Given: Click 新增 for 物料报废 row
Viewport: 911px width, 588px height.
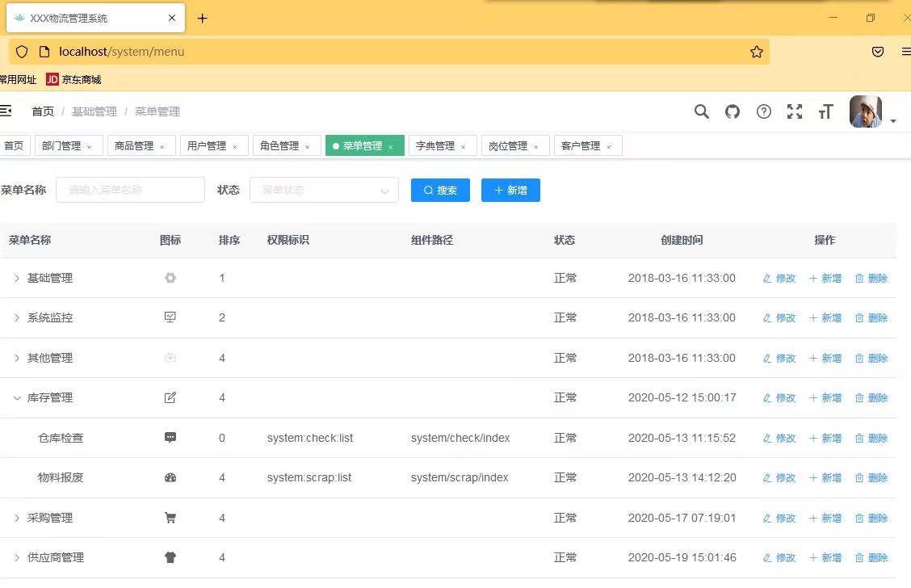Looking at the screenshot, I should (825, 477).
